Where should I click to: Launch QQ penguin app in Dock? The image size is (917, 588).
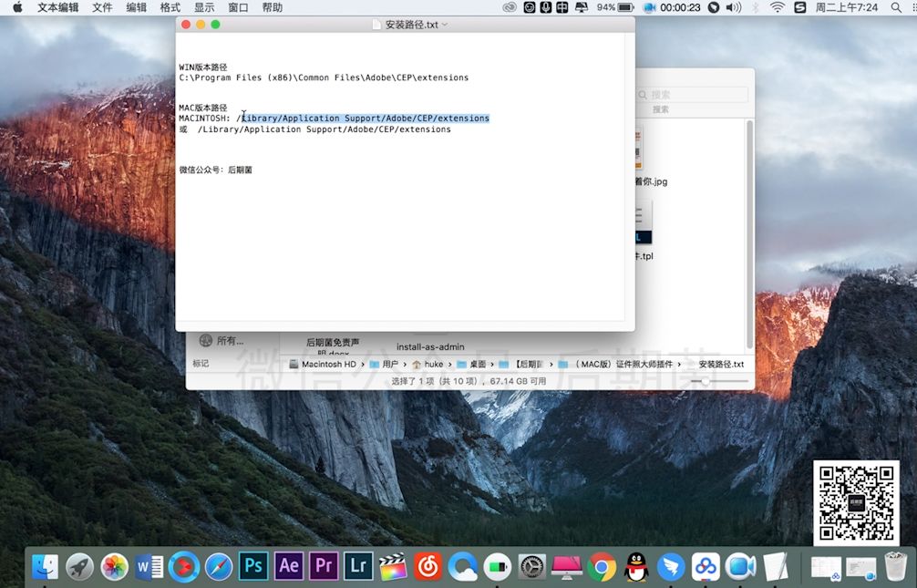pos(636,566)
